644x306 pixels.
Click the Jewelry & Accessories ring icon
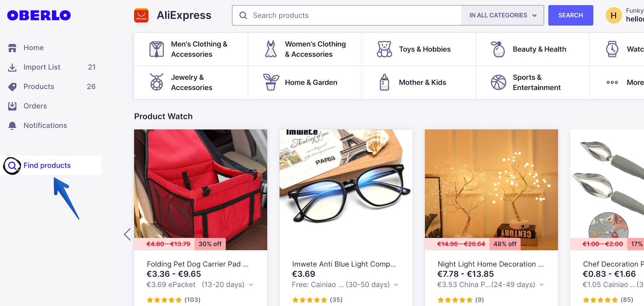point(156,82)
